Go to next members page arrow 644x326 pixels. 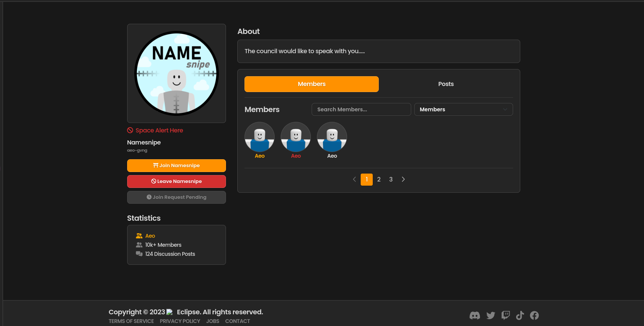coord(403,179)
